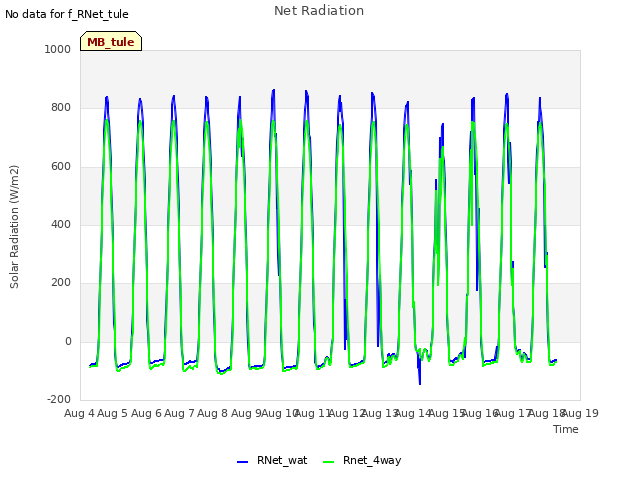The width and height of the screenshot is (640, 480).
Task: Click the Aug 7 x-axis tick label
Action: click(x=179, y=413)
